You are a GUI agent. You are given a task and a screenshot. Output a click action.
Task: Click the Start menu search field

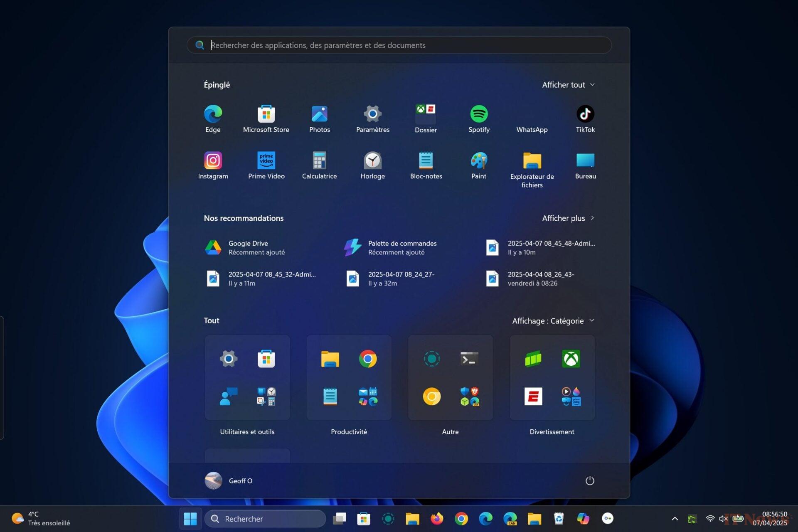click(x=399, y=45)
